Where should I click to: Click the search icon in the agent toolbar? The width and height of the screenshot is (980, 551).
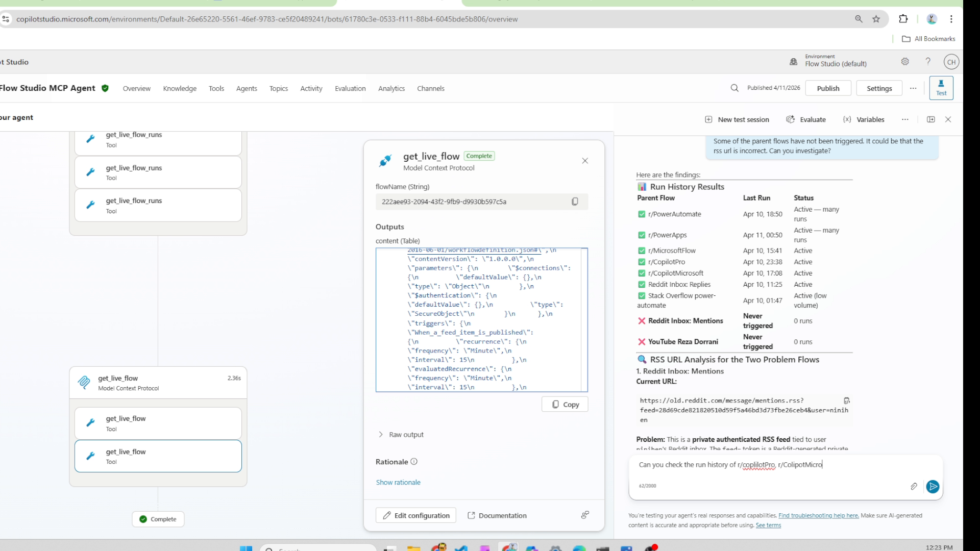click(x=734, y=88)
